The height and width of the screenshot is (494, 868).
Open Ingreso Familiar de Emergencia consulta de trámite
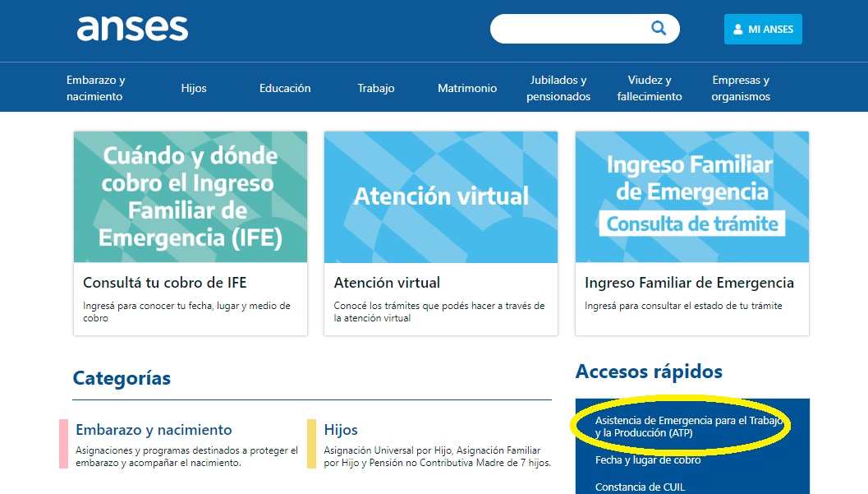691,233
